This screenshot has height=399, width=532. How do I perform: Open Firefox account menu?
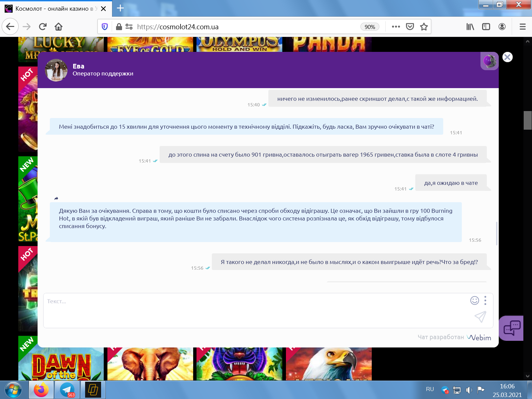502,27
